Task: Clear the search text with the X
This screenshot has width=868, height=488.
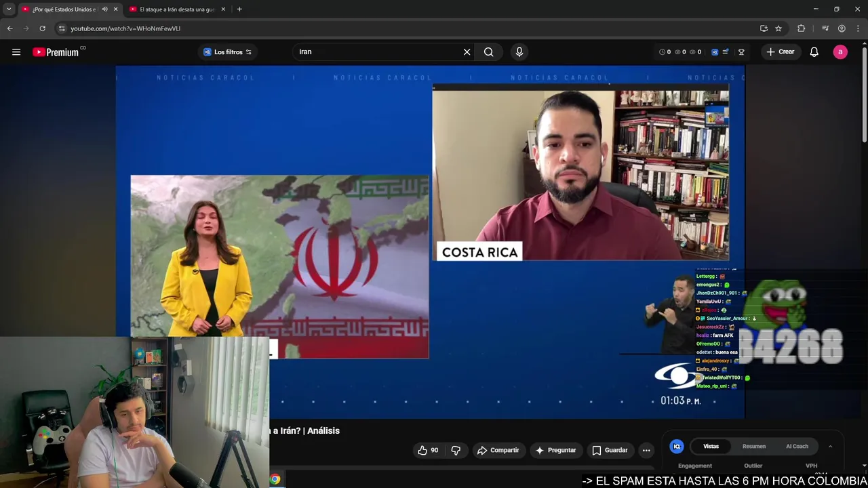Action: point(467,52)
